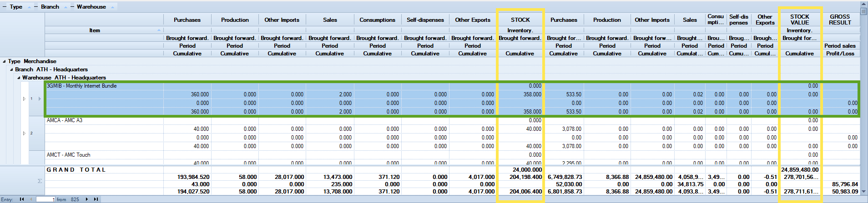This screenshot has height=203, width=868.
Task: Click the Sigma summary icon
Action: click(x=40, y=181)
